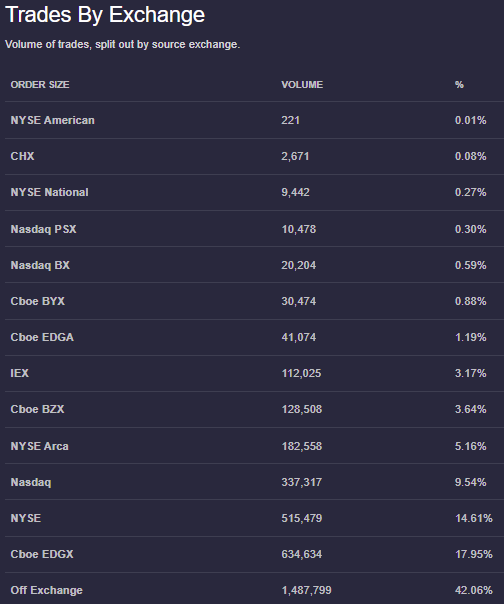This screenshot has height=604, width=504.
Task: Select the NYSE Arca row label
Action: tap(39, 446)
